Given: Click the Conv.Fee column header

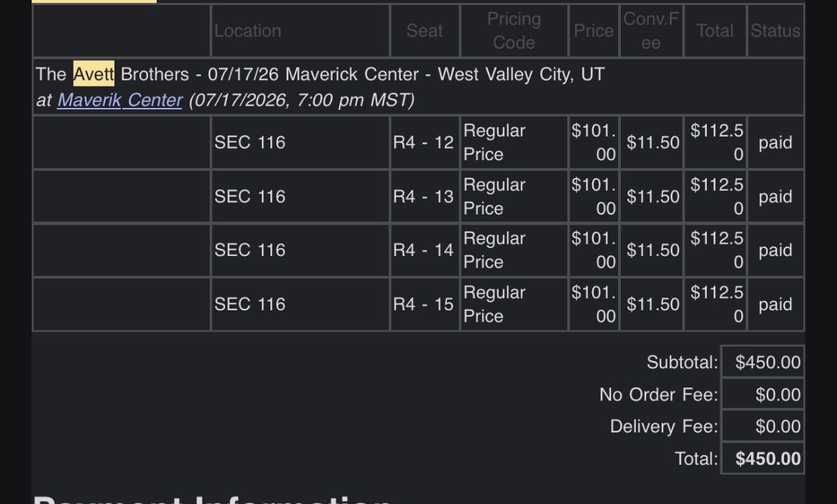Looking at the screenshot, I should click(x=651, y=31).
